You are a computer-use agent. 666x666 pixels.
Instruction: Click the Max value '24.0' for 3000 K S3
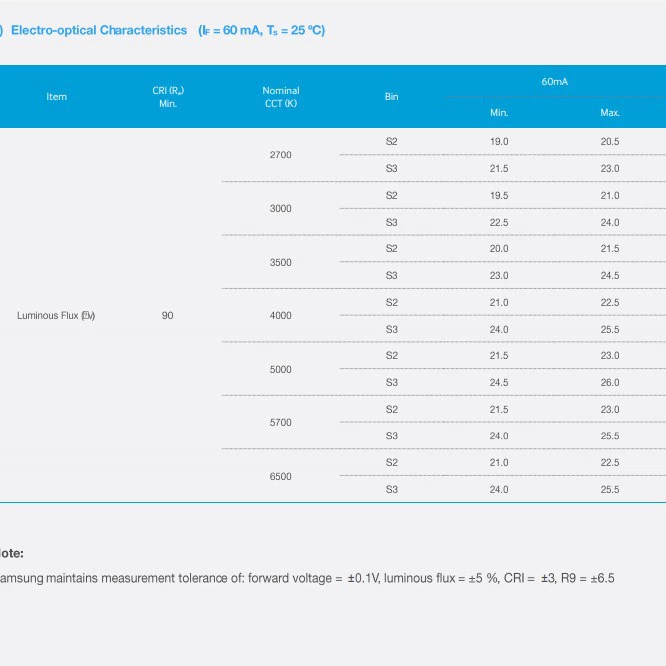pyautogui.click(x=610, y=223)
